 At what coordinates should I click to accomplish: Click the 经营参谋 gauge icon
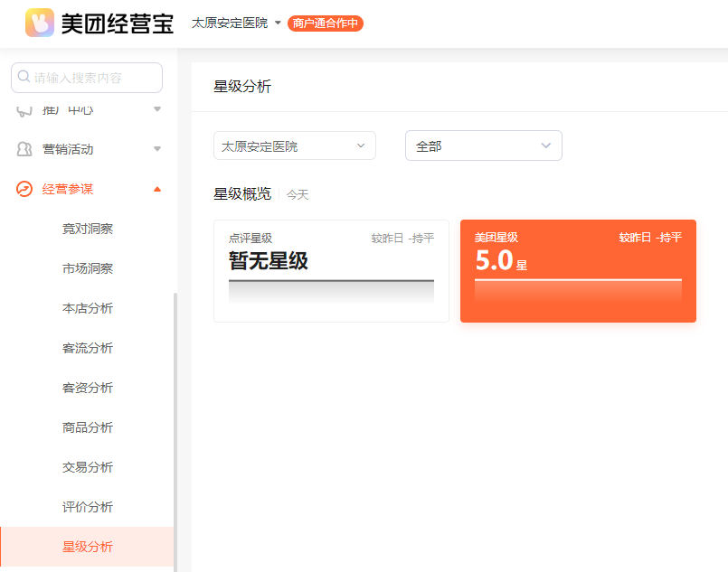click(x=24, y=189)
